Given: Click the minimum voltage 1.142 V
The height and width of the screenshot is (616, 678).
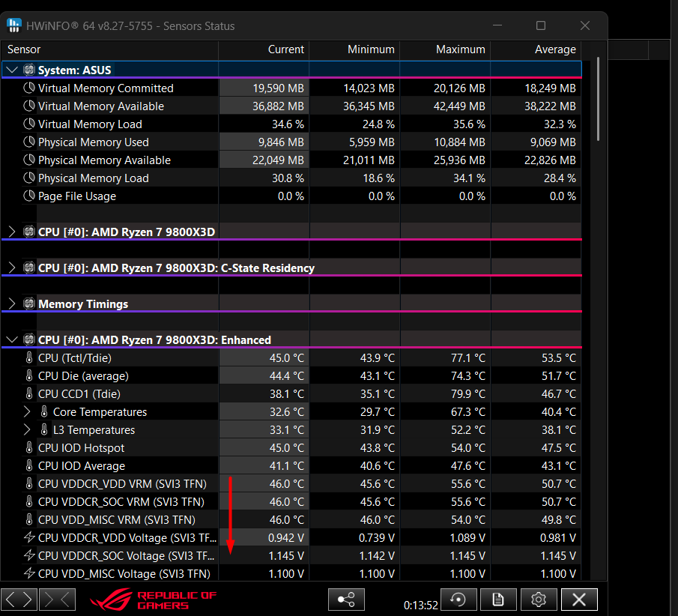Looking at the screenshot, I should [x=377, y=555].
